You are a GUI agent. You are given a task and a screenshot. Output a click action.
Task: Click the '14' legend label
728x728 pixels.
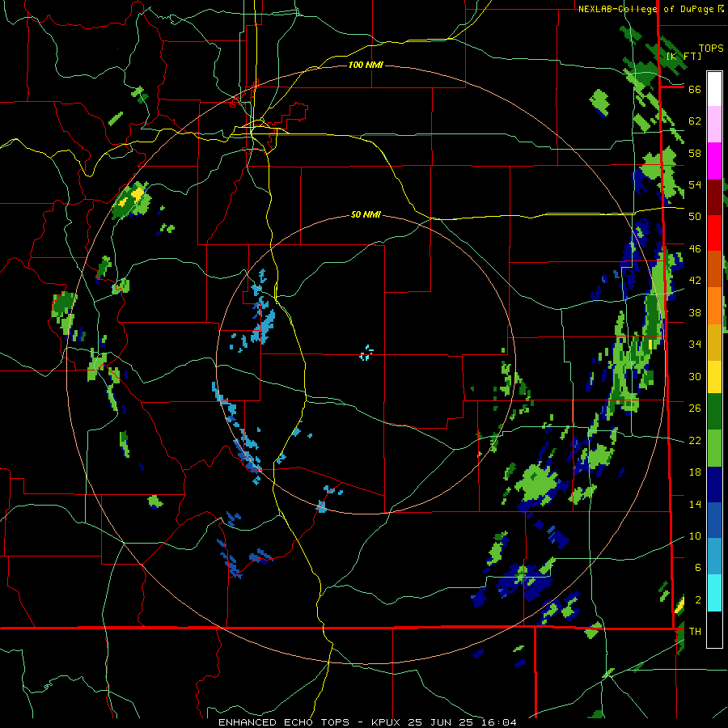pyautogui.click(x=695, y=504)
